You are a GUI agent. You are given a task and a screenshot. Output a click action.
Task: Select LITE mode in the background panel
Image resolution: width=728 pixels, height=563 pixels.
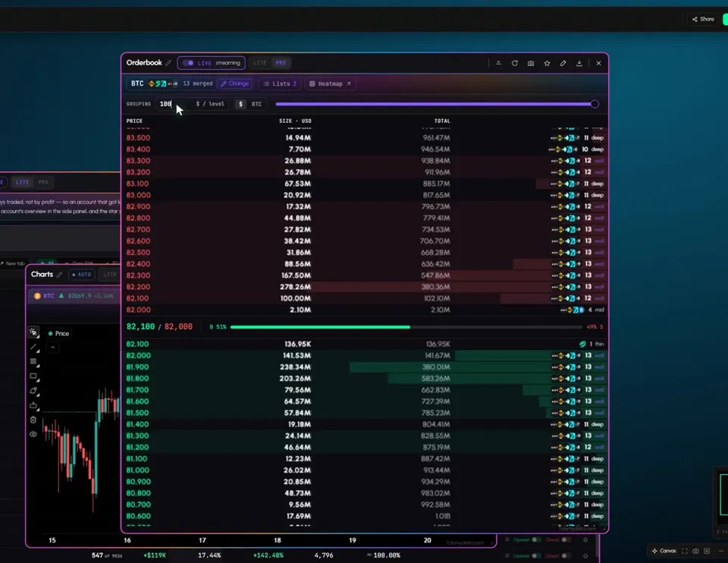pyautogui.click(x=22, y=182)
